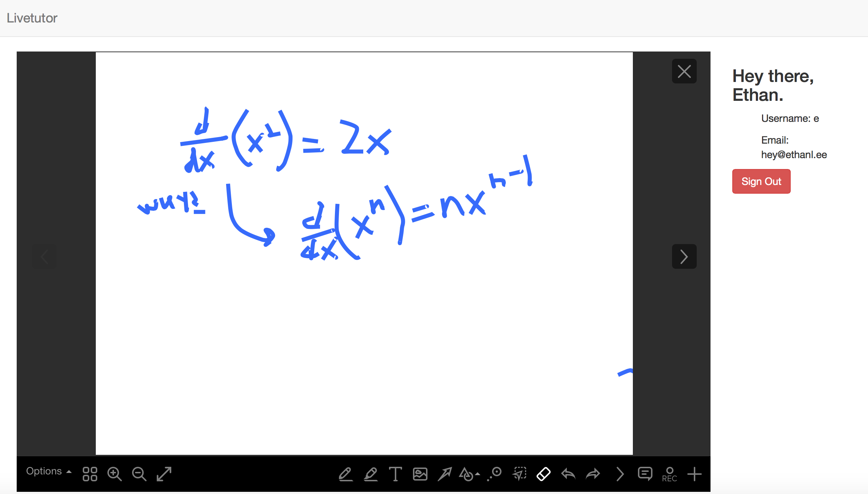868x494 pixels.
Task: Go to next whiteboard page
Action: point(684,256)
